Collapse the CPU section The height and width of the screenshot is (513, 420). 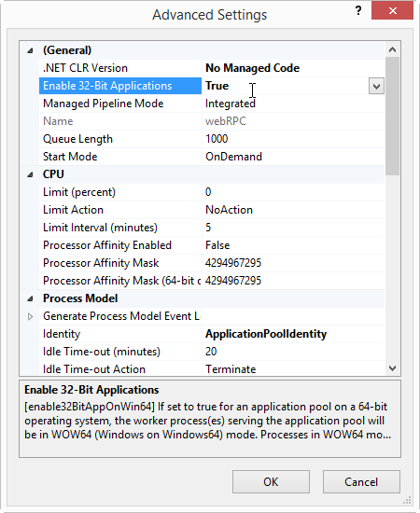click(30, 174)
